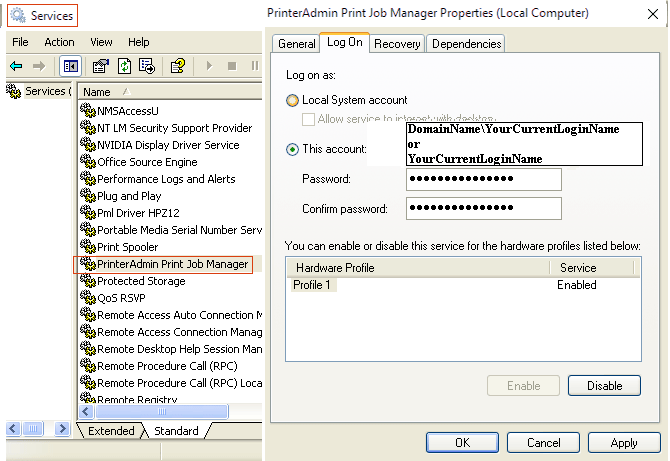Toggle the Show/Hide Console Tree icon
This screenshot has height=461, width=670.
pos(71,66)
